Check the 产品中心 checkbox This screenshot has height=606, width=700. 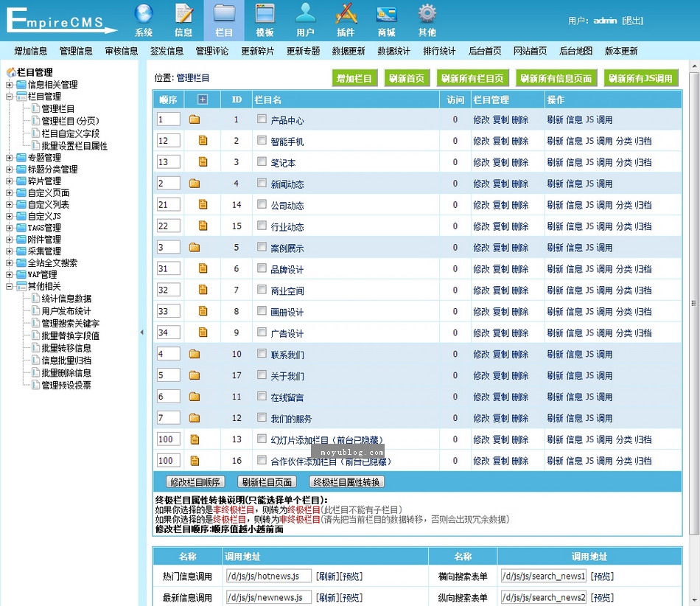(262, 119)
